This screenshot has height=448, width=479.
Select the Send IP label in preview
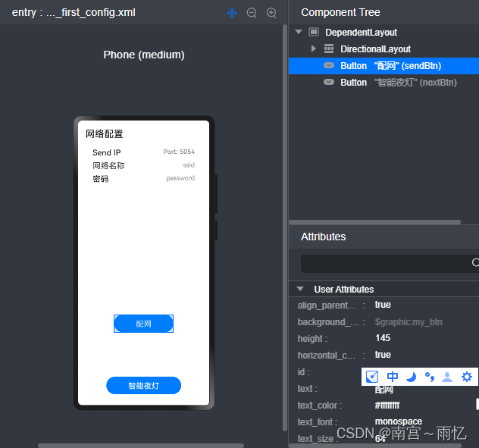tap(107, 152)
